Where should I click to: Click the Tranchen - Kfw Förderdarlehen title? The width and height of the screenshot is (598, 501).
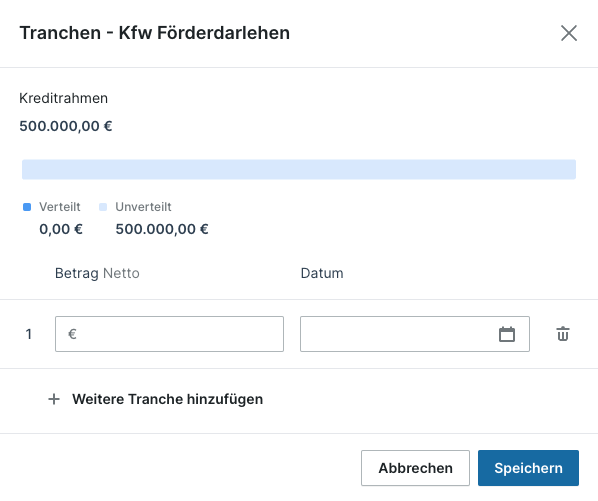pyautogui.click(x=154, y=33)
